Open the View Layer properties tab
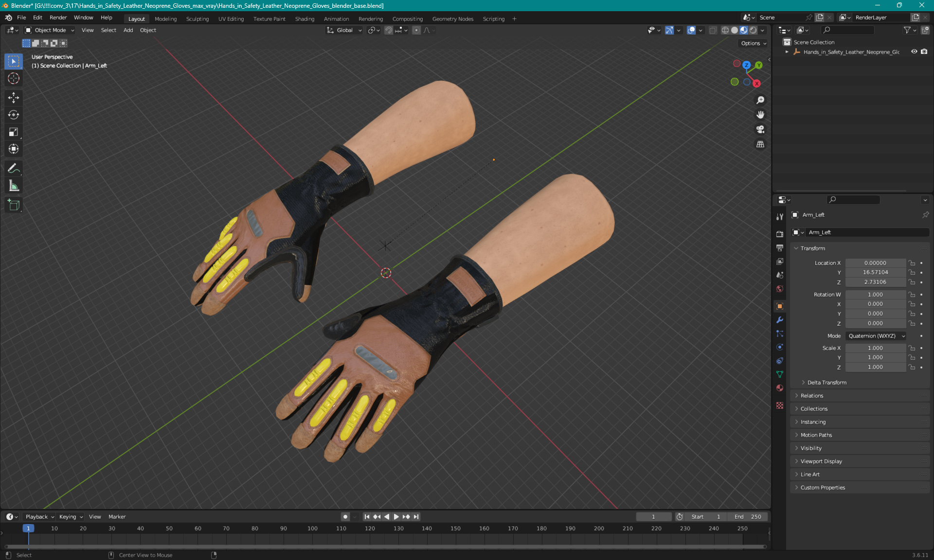 (780, 261)
